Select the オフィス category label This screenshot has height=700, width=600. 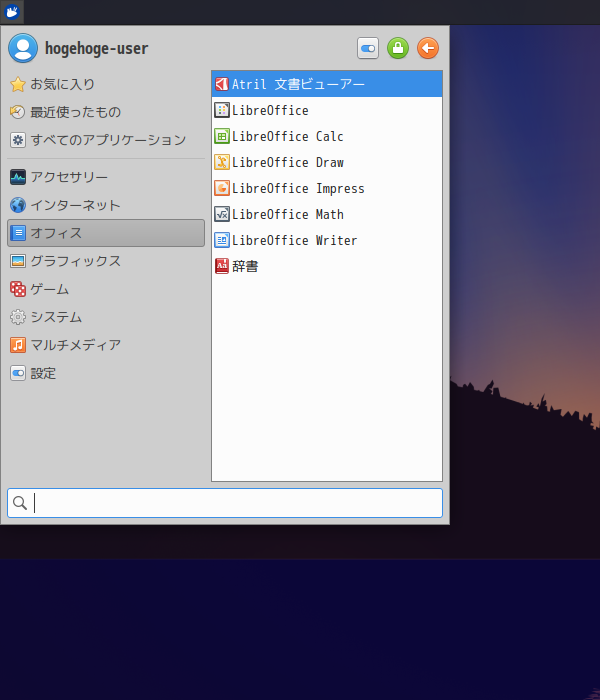56,233
